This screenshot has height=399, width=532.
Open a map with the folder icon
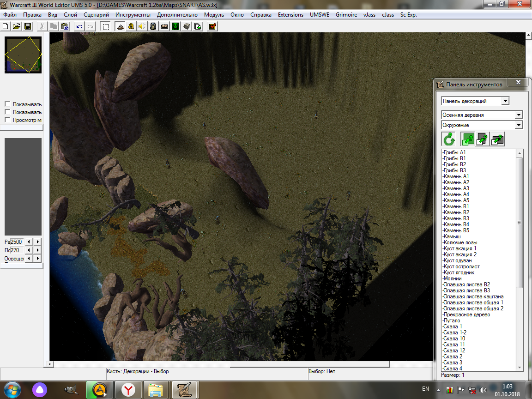point(16,26)
